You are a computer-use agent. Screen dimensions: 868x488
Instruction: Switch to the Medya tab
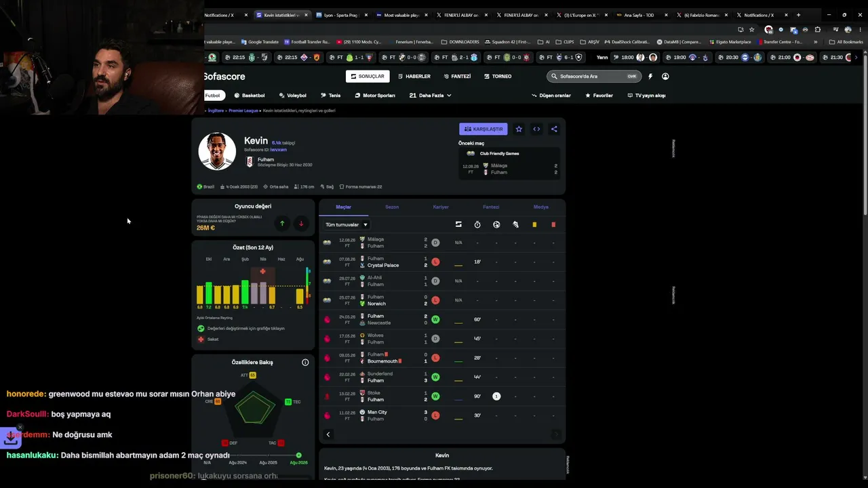click(541, 207)
